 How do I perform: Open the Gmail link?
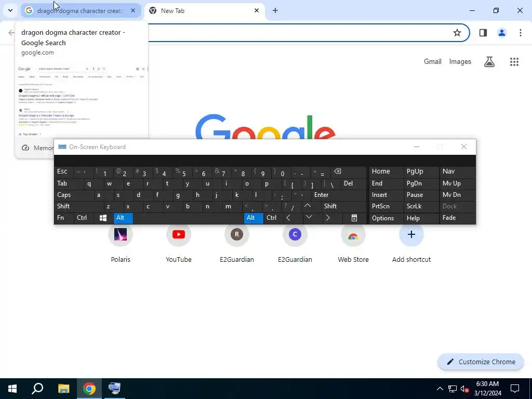433,61
